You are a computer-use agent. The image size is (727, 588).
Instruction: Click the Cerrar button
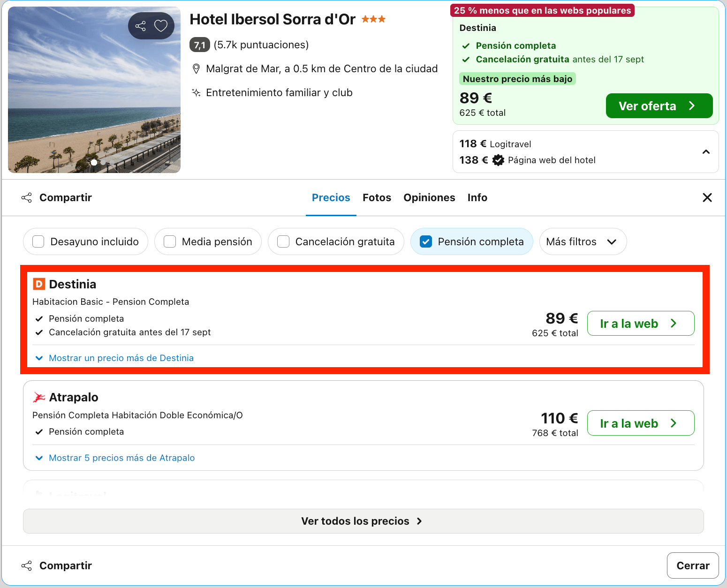(693, 565)
